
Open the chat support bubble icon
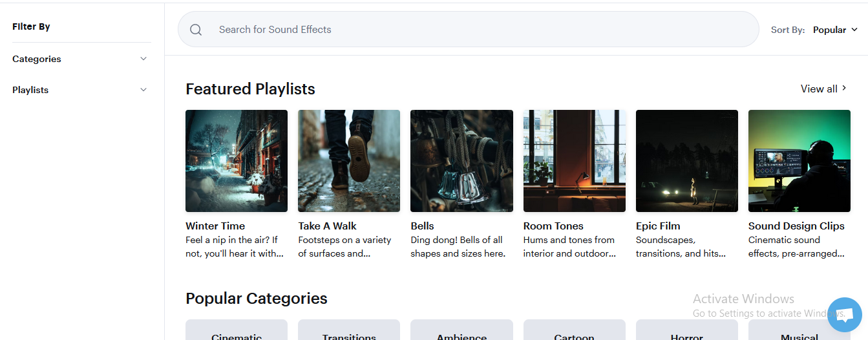point(844,315)
